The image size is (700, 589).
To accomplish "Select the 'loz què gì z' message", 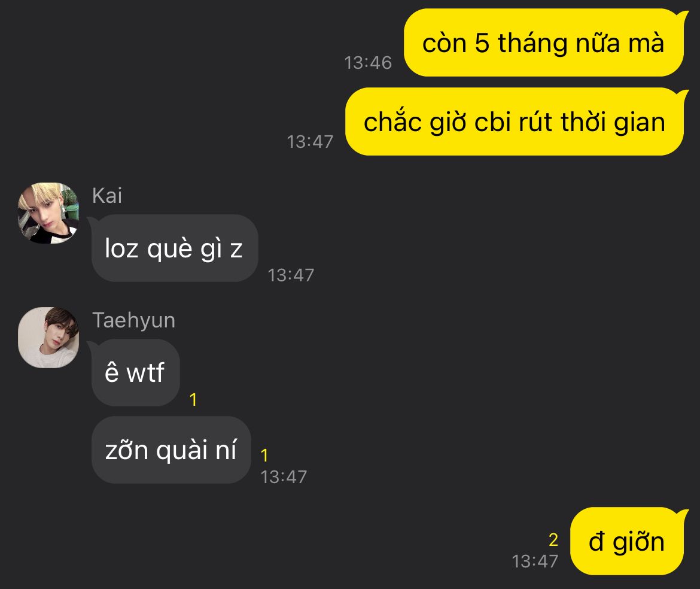I will (x=175, y=248).
